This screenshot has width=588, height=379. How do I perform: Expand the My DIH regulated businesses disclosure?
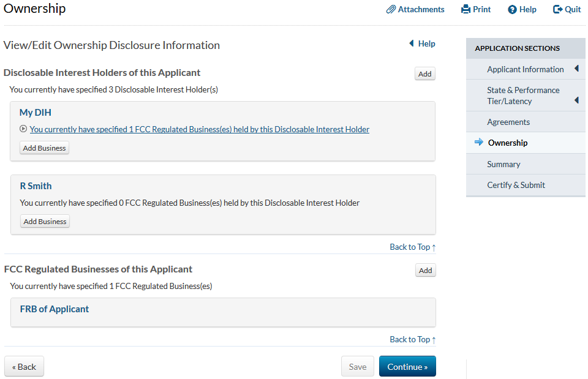click(24, 129)
